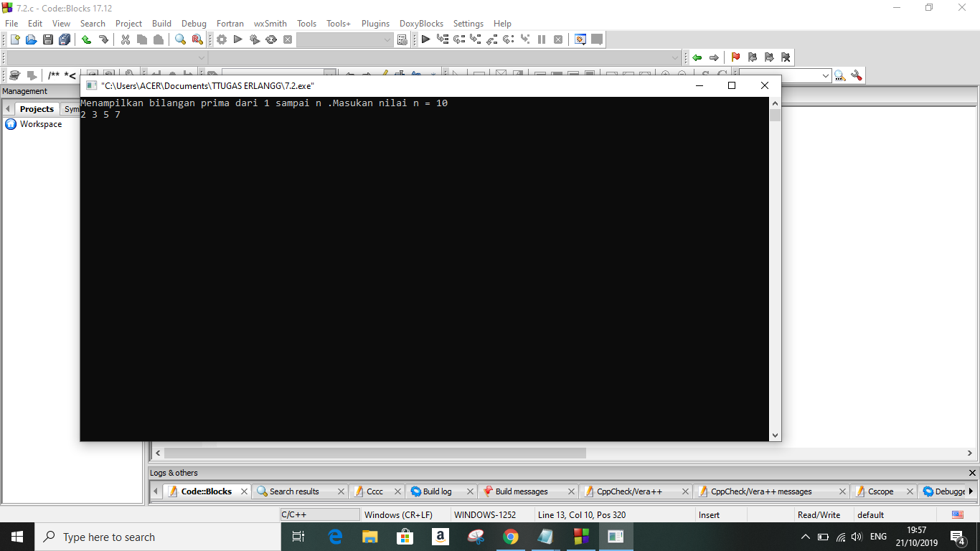This screenshot has width=980, height=551.
Task: Open the Plugins menu
Action: tap(375, 24)
